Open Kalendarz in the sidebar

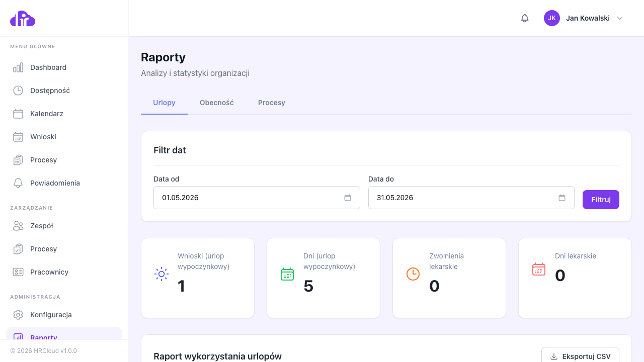point(64,114)
